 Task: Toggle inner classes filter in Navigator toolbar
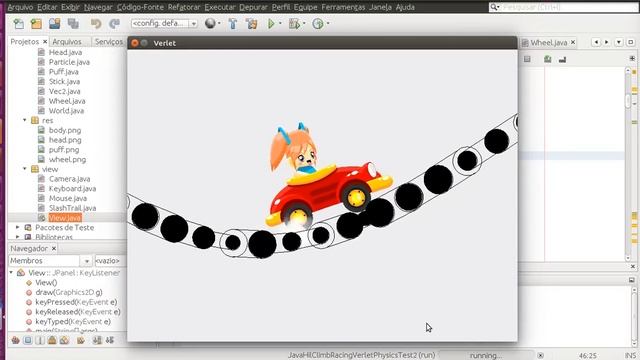64,340
